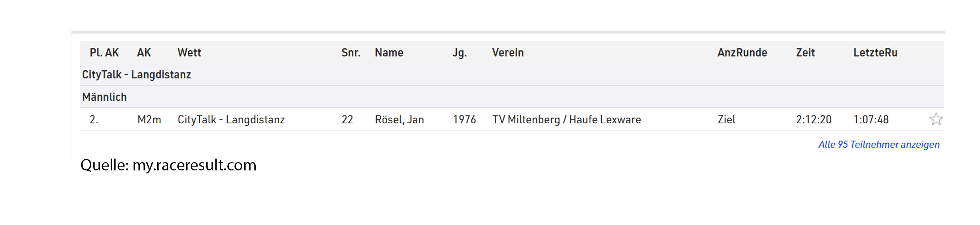Select the CityTalk - Langdistanz cell in result row
The image size is (980, 225).
point(231,119)
